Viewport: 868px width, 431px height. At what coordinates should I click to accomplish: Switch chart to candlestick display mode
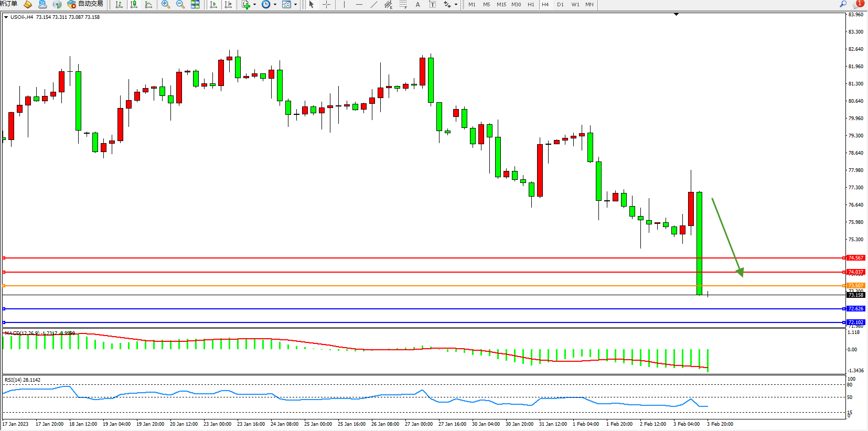[134, 5]
